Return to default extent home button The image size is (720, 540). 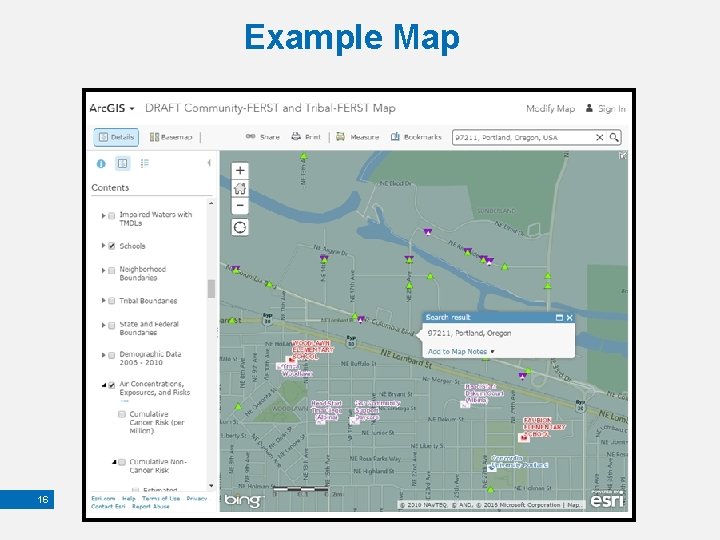[x=240, y=188]
